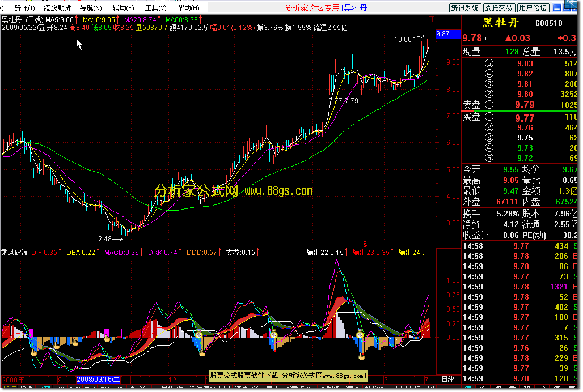Click the 7.77-7.79 support line label
Screen dimensions: 583x392
(344, 101)
